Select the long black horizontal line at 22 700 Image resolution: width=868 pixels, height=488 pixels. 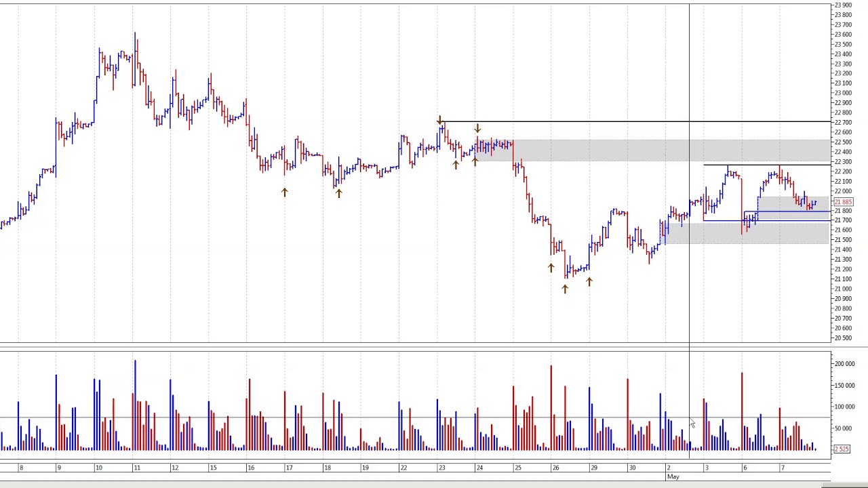coord(635,122)
